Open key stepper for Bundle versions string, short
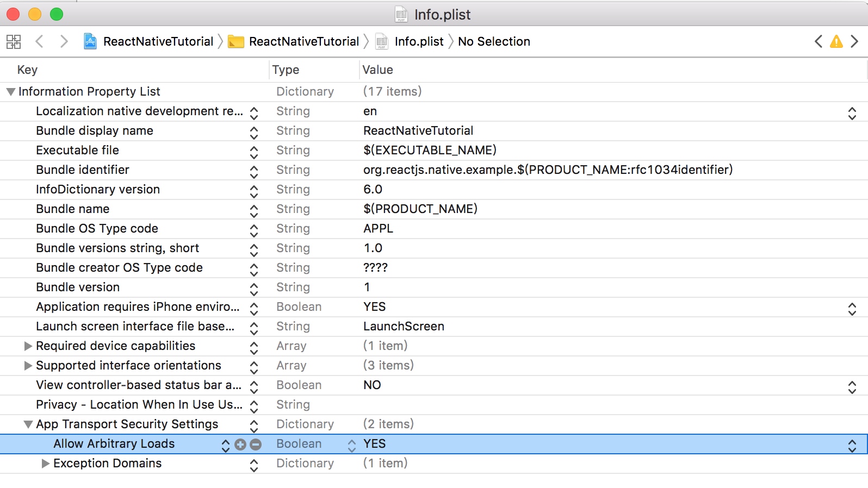This screenshot has height=488, width=868. (254, 249)
